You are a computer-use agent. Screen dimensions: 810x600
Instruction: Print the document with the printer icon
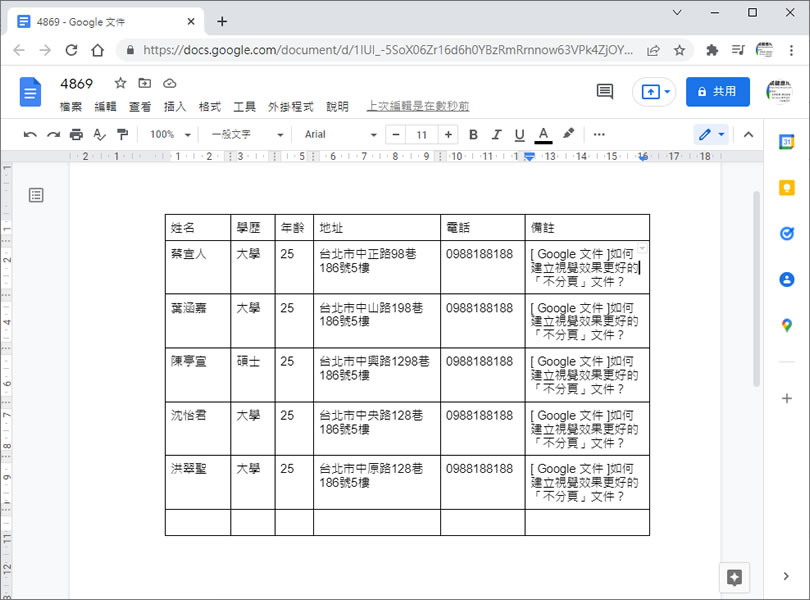click(76, 135)
